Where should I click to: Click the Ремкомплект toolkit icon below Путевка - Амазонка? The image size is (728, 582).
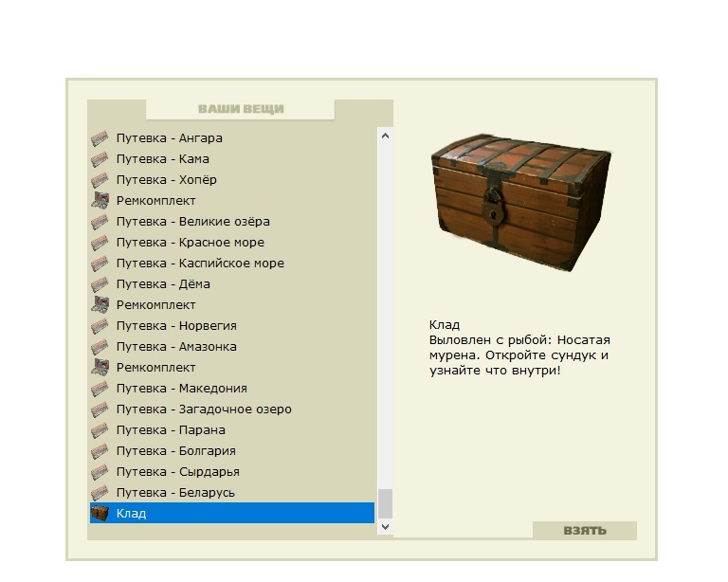click(x=100, y=368)
